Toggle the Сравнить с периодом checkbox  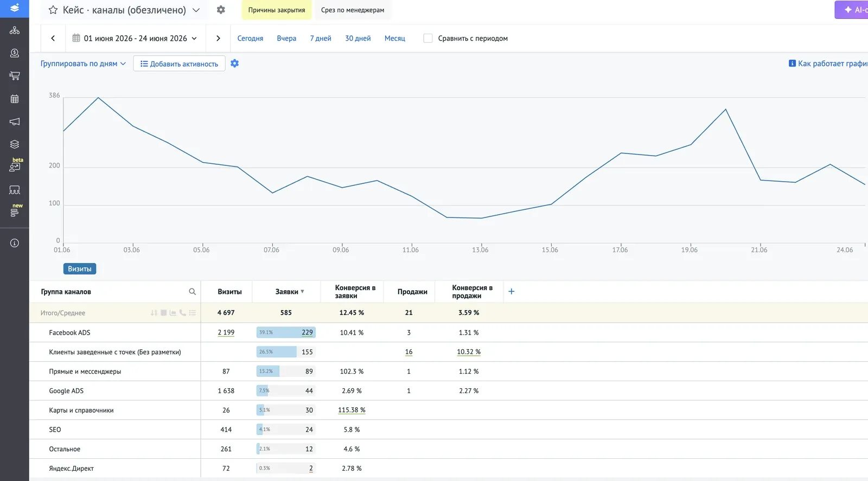pyautogui.click(x=428, y=39)
